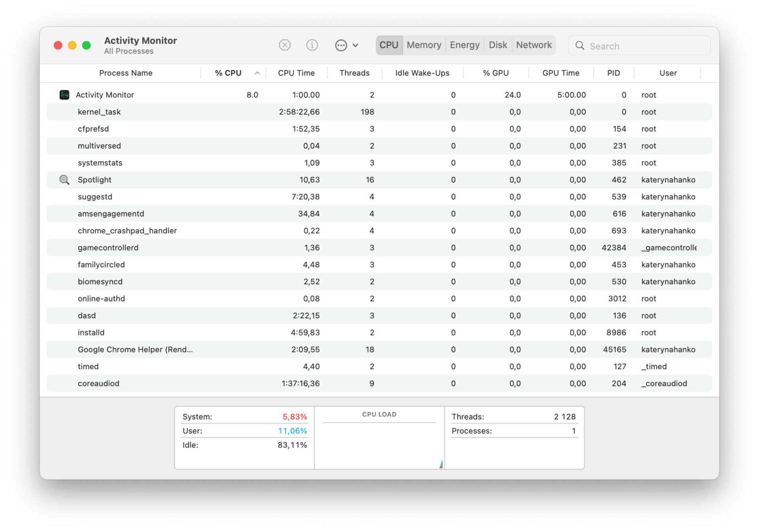Screen dimensions: 759x532
Task: Click the Disk view button
Action: 498,45
